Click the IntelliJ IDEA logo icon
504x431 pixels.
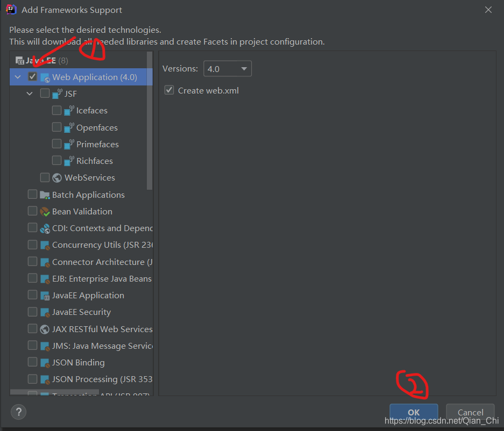11,10
